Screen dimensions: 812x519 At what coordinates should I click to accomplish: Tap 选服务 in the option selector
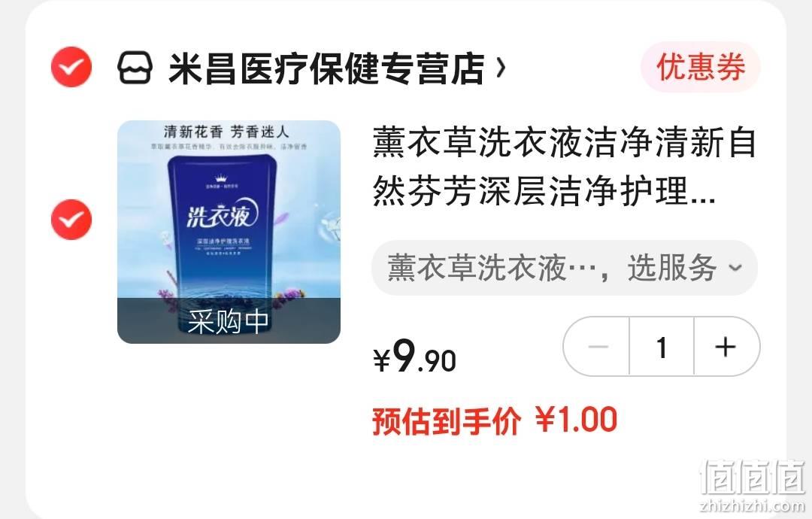[671, 268]
